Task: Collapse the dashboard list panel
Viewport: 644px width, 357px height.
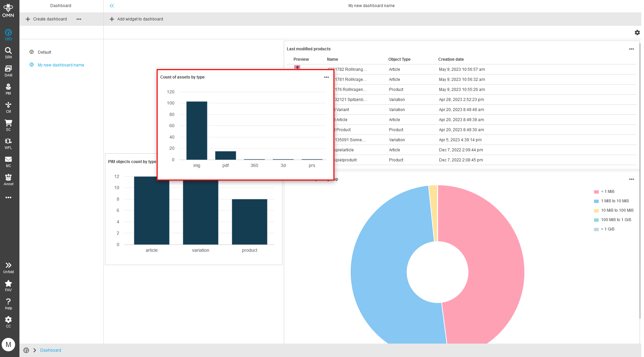Action: [x=112, y=6]
